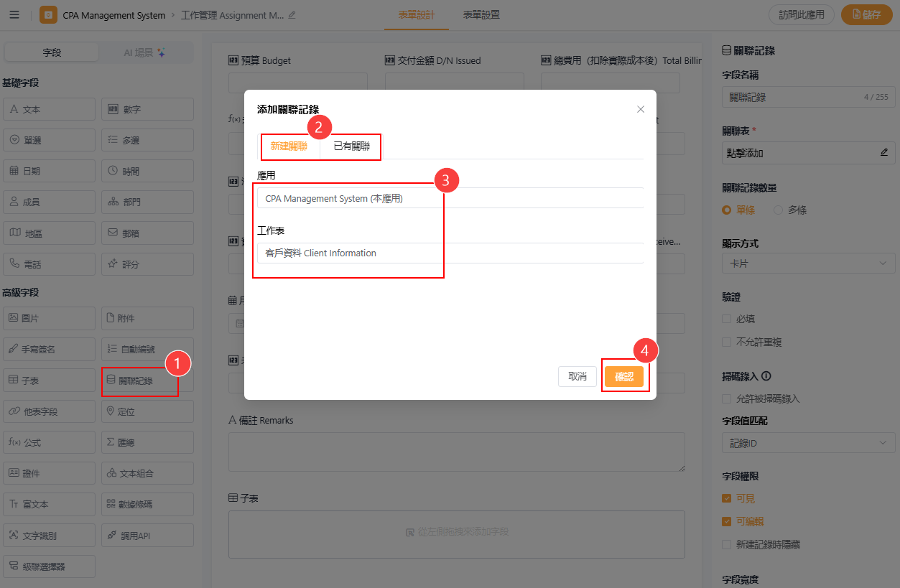Image resolution: width=900 pixels, height=588 pixels.
Task: Add a 他表字段 lookup field
Action: (50, 411)
